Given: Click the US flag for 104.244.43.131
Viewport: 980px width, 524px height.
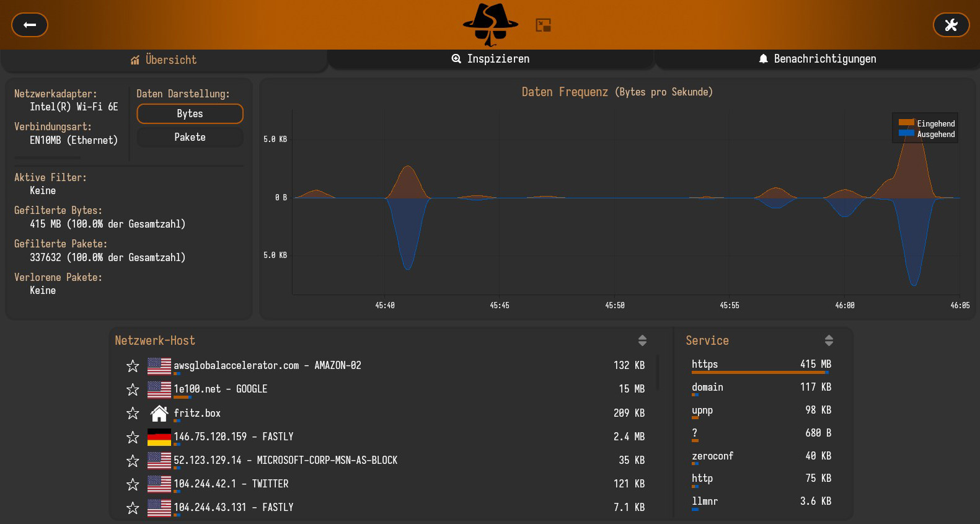Looking at the screenshot, I should [159, 508].
